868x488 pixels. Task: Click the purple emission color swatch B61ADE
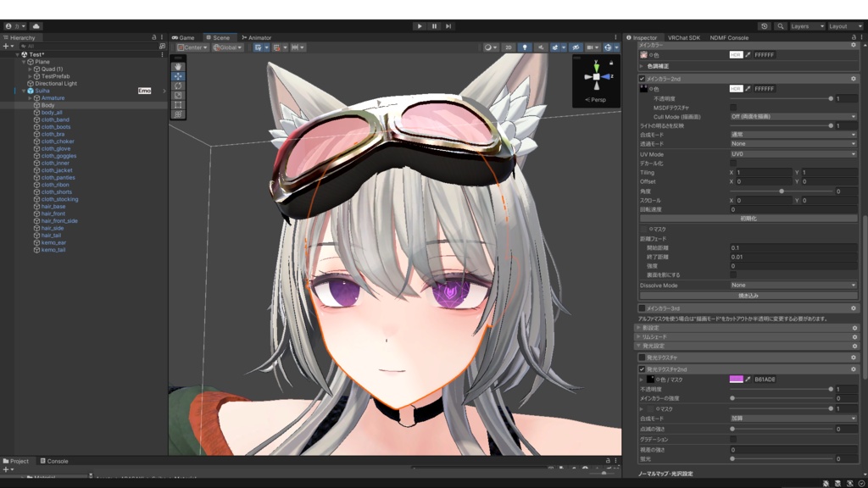[737, 380]
